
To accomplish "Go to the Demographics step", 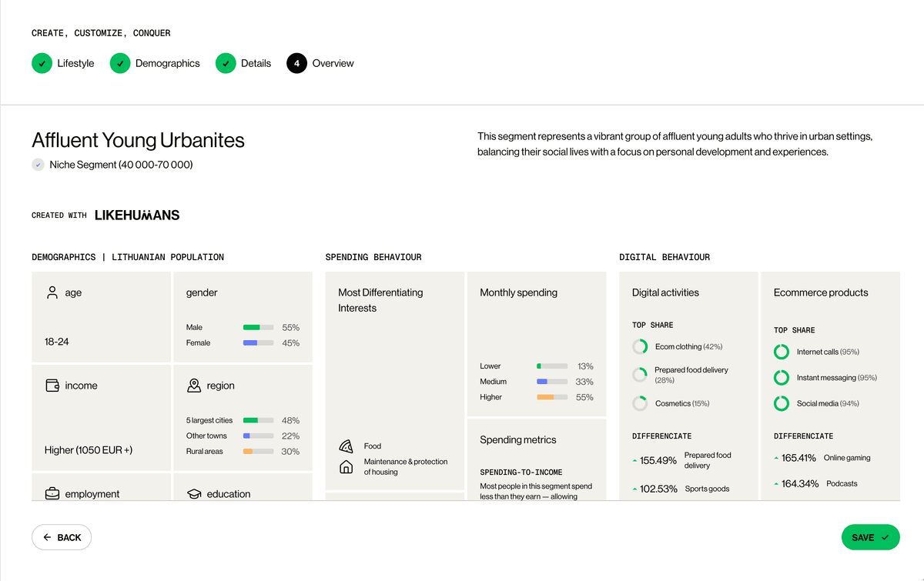I will pos(167,63).
